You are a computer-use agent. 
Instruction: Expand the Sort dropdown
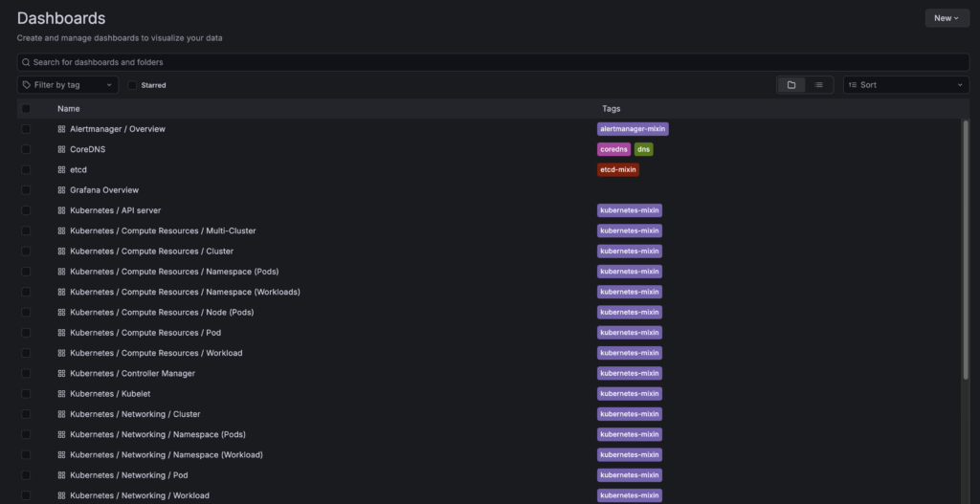point(905,85)
